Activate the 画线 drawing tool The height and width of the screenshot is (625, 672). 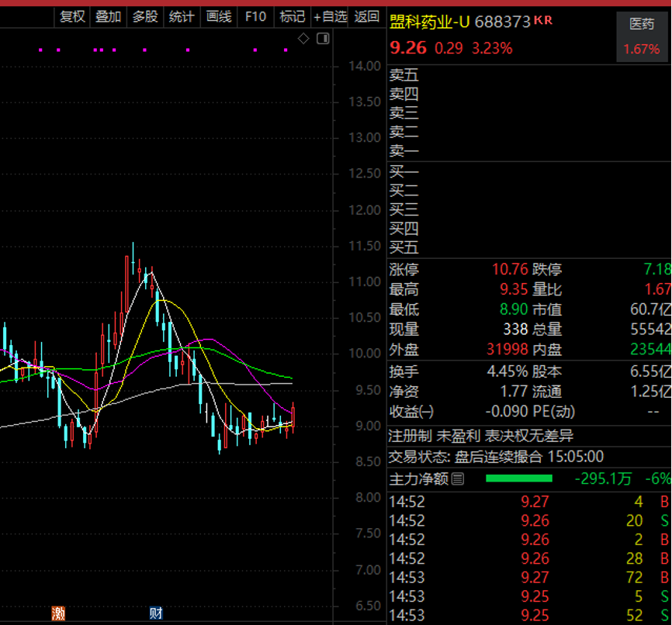tap(218, 16)
